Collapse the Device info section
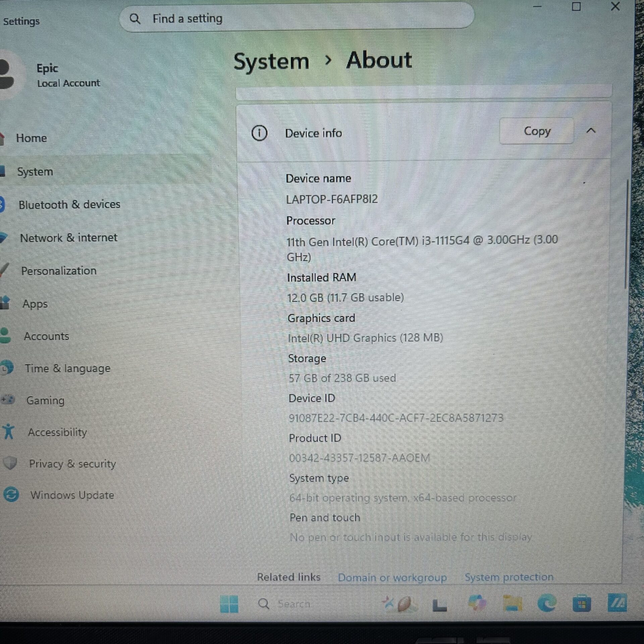Screen dimensions: 644x644 tap(591, 131)
